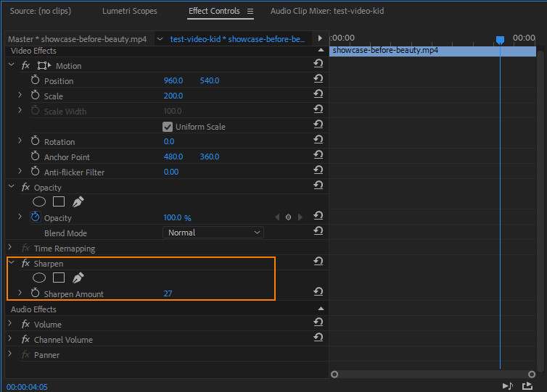The width and height of the screenshot is (547, 392).
Task: Reset the Opacity effect
Action: 318,185
